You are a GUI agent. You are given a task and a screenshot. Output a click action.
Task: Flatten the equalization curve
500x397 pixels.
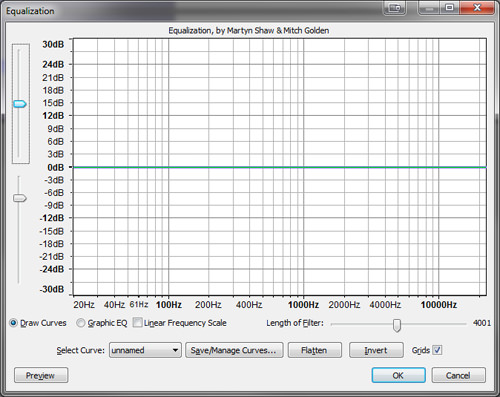[x=314, y=350]
